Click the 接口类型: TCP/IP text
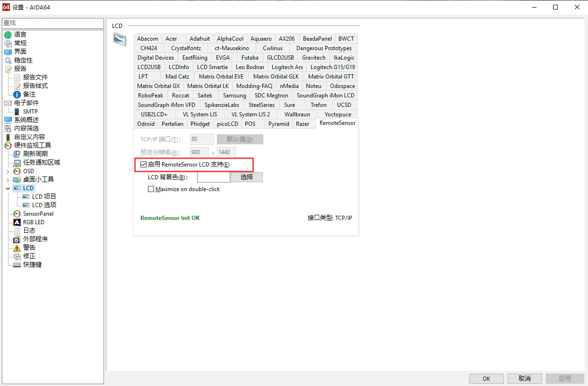This screenshot has width=588, height=386. [330, 218]
